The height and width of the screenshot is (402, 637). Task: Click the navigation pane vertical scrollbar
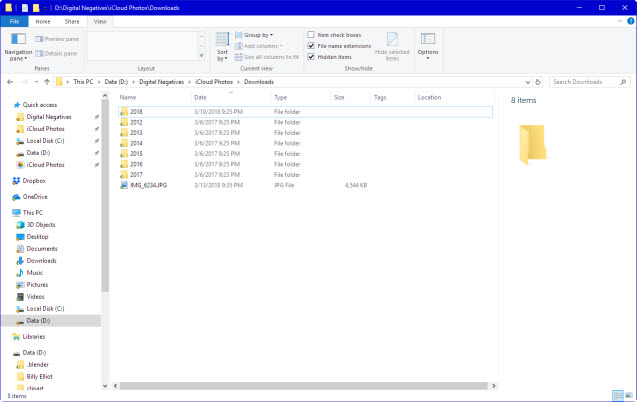(105, 196)
